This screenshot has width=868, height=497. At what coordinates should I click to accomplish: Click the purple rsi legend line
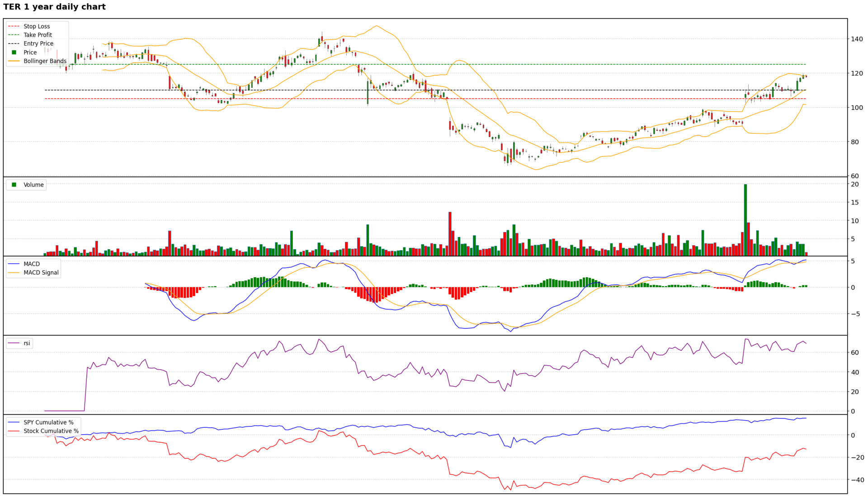14,343
